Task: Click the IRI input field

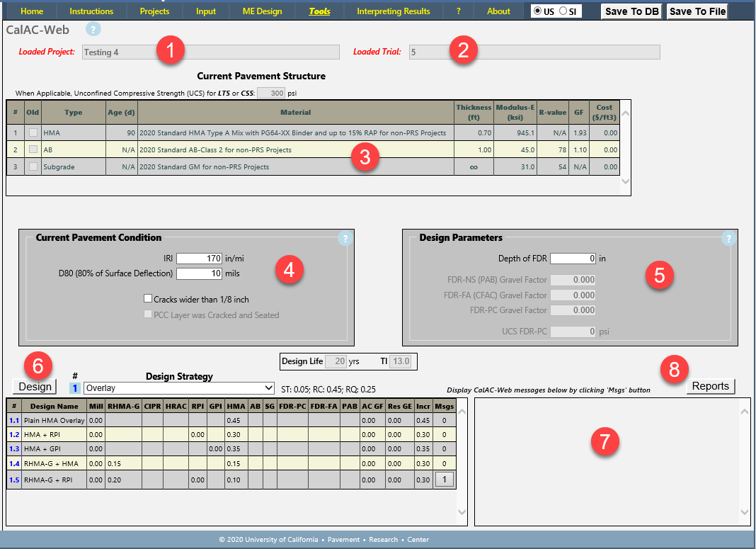Action: pos(200,259)
